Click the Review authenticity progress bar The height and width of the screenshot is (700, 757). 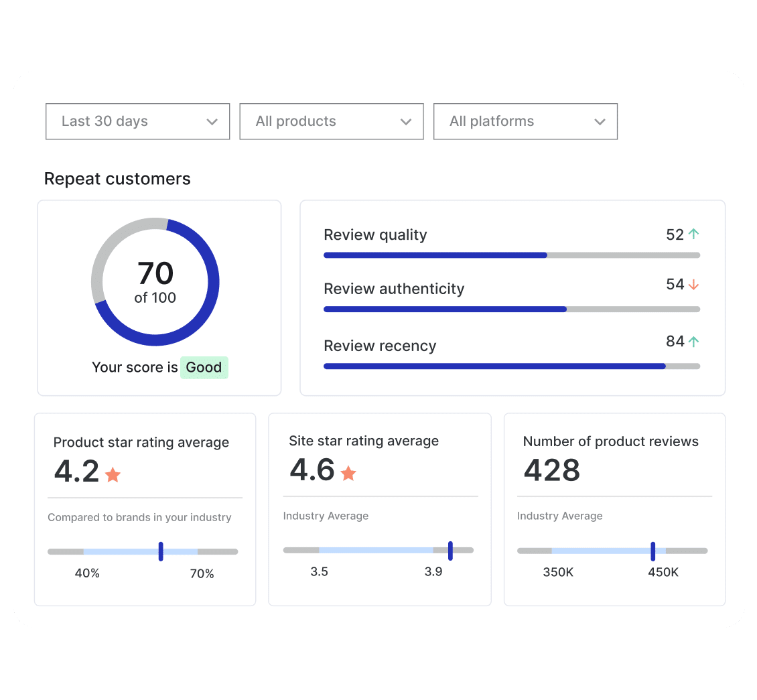tap(511, 309)
